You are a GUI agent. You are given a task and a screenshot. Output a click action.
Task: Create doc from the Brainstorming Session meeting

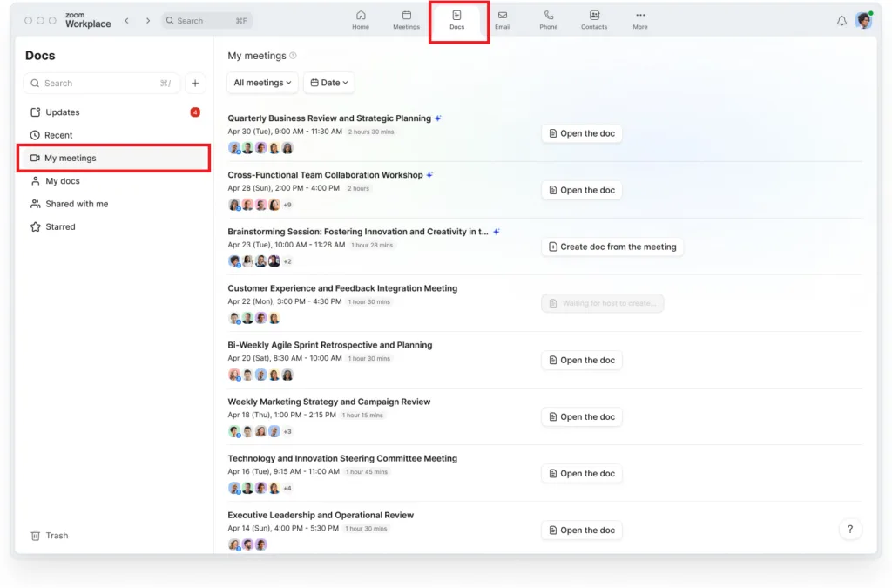point(612,247)
